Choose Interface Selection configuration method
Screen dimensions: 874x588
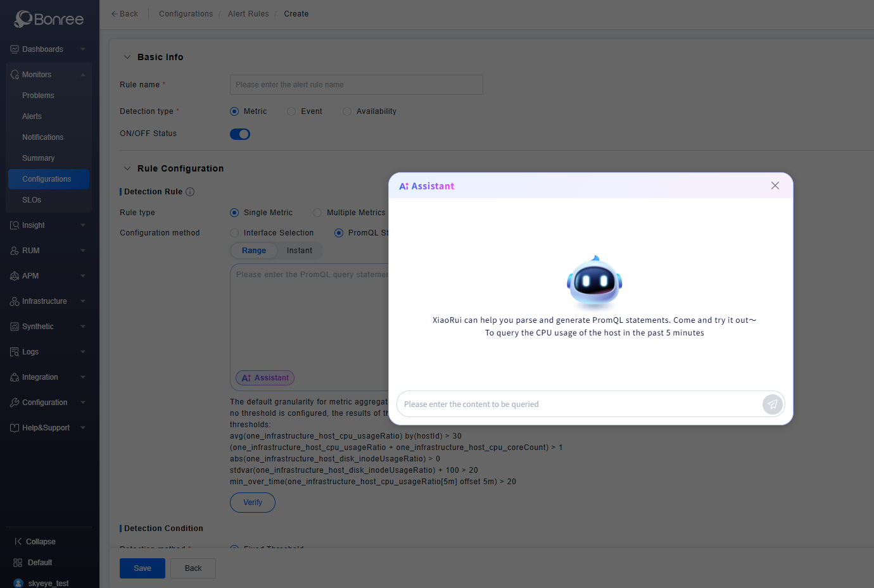point(234,233)
